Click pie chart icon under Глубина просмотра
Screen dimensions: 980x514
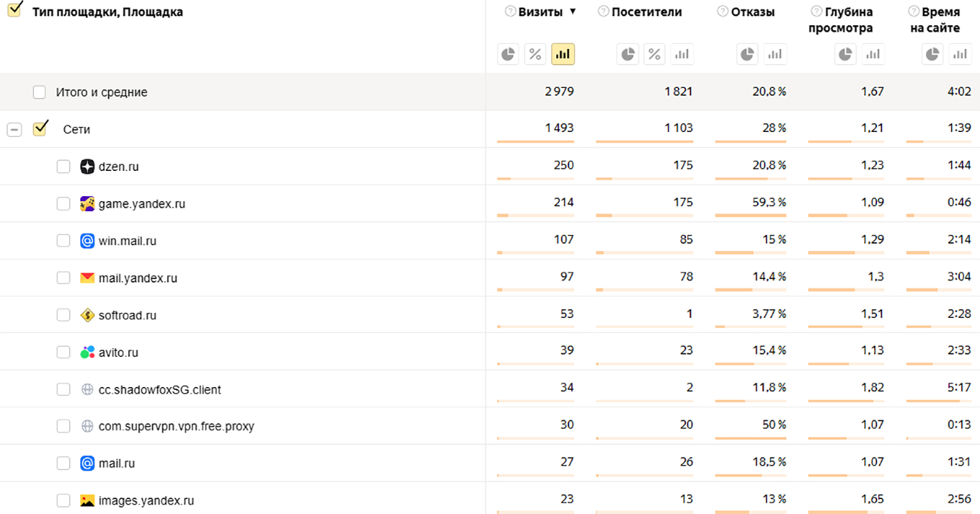(846, 54)
